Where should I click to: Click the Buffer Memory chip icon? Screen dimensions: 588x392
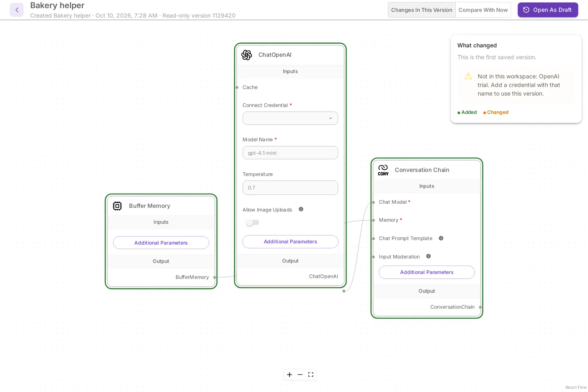point(117,206)
